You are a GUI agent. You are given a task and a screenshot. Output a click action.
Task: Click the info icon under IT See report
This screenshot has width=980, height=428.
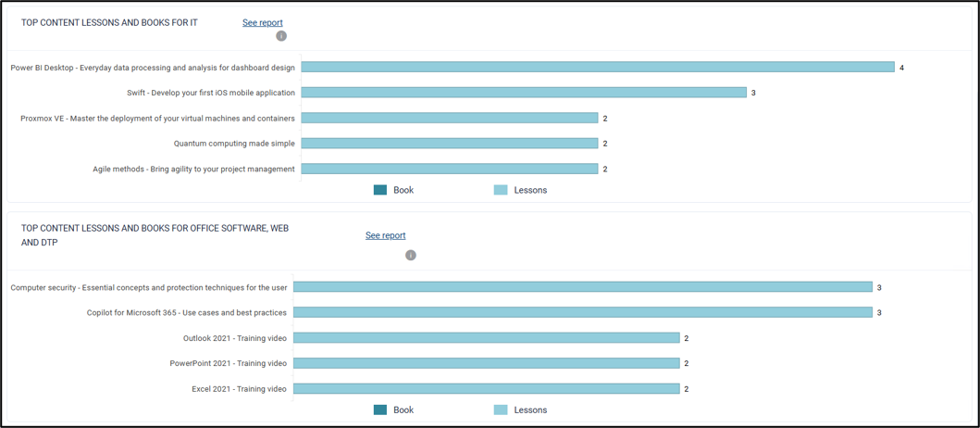point(281,36)
